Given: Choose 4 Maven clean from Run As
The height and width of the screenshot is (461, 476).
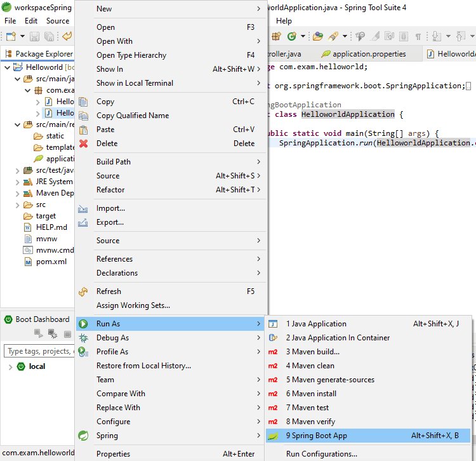Looking at the screenshot, I should click(368, 366).
